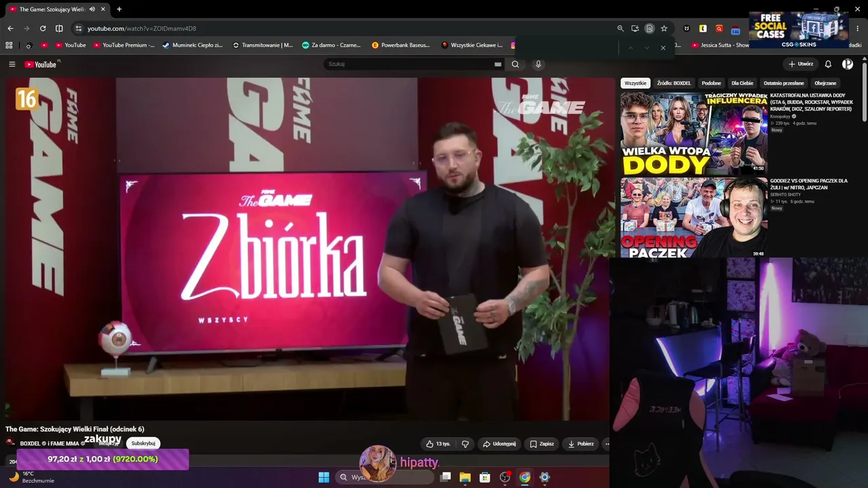This screenshot has width=868, height=488.
Task: Open the GOODIEZ VS OPENING PACZEK title
Action: [x=809, y=184]
